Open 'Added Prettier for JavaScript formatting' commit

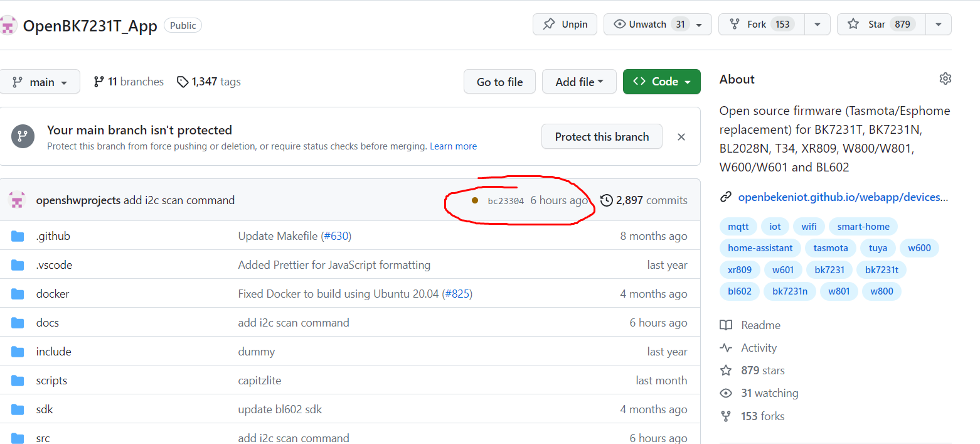(x=334, y=265)
